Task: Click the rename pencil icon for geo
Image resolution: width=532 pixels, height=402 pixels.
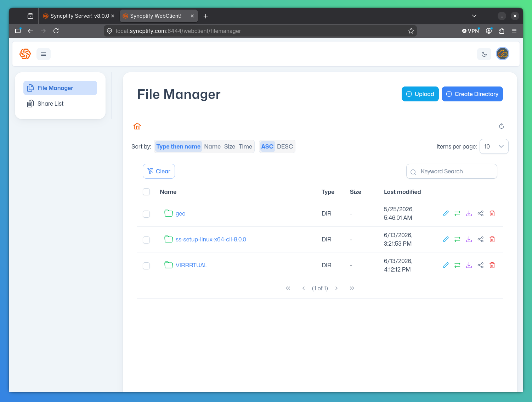Action: coord(446,213)
